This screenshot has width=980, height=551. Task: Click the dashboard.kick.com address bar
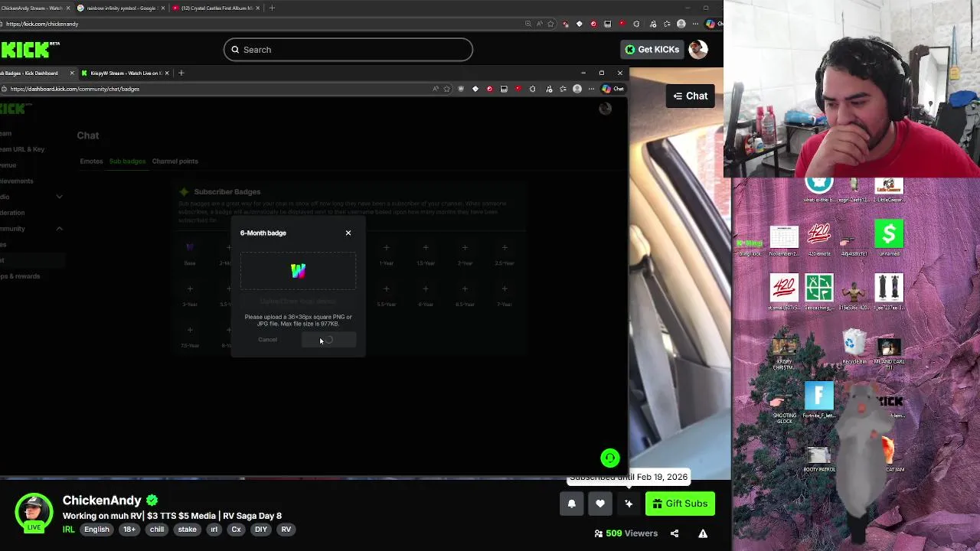214,89
